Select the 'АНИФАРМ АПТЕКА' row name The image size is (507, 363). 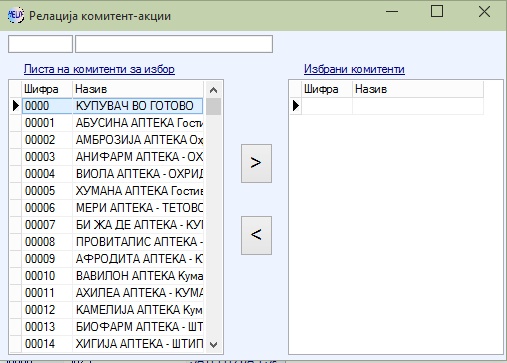tap(138, 157)
